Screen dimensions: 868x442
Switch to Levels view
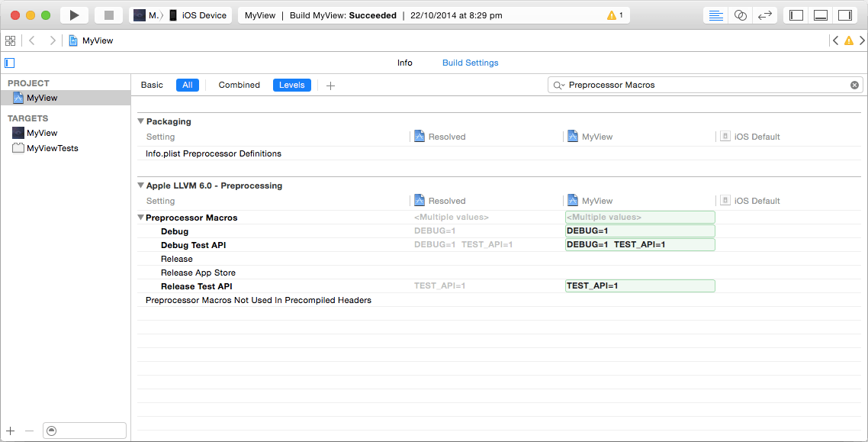[291, 85]
